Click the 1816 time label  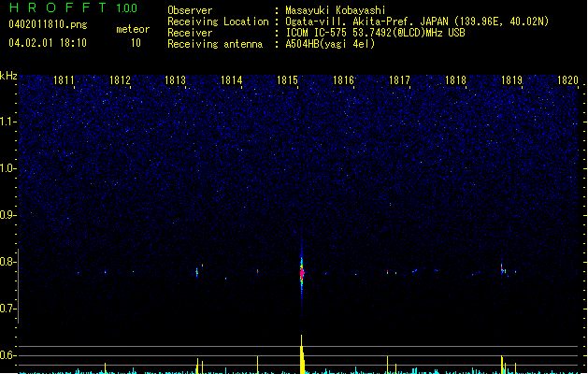pos(343,80)
